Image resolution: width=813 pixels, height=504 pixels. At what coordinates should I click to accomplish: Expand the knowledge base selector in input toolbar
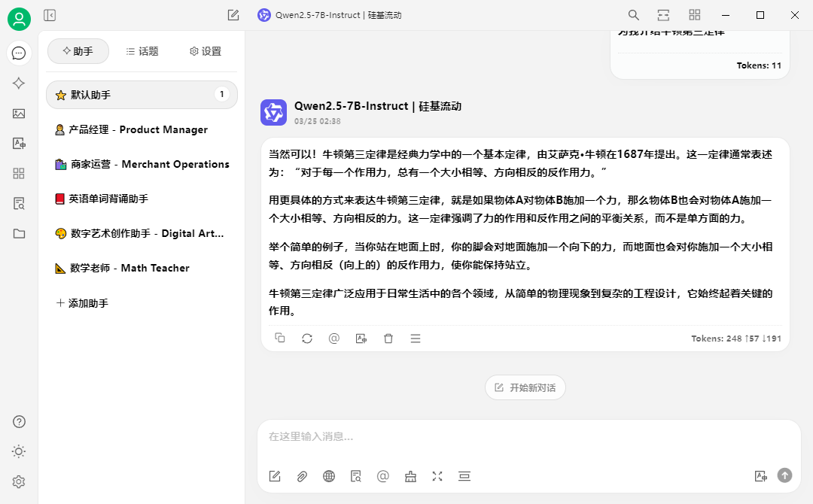pos(356,476)
